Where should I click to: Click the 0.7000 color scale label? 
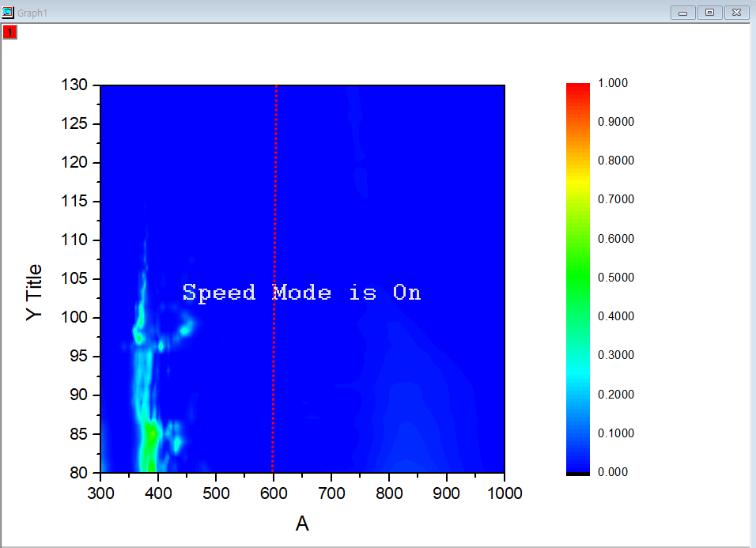pyautogui.click(x=616, y=199)
